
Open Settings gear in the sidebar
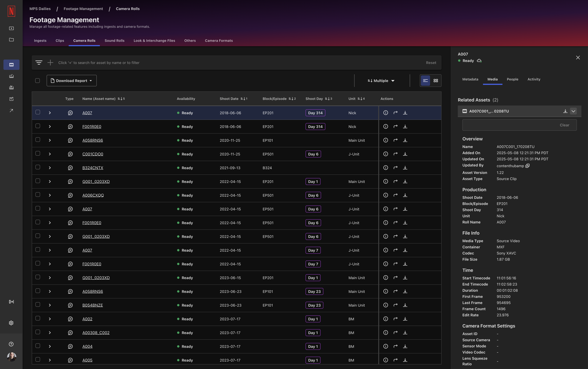tap(11, 323)
